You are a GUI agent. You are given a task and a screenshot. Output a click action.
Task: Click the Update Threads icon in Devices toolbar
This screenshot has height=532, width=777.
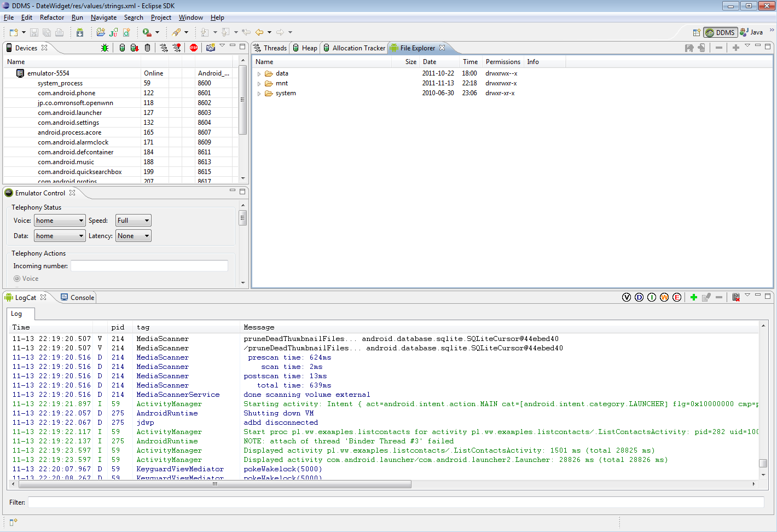pos(164,48)
